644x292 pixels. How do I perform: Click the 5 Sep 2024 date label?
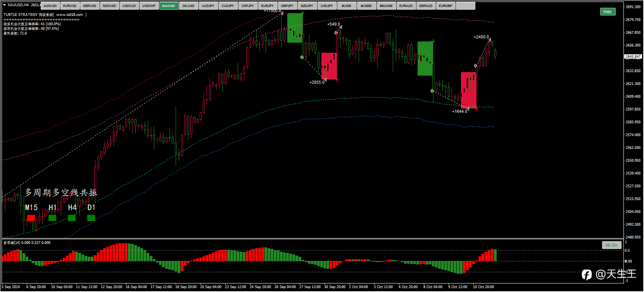pyautogui.click(x=11, y=287)
